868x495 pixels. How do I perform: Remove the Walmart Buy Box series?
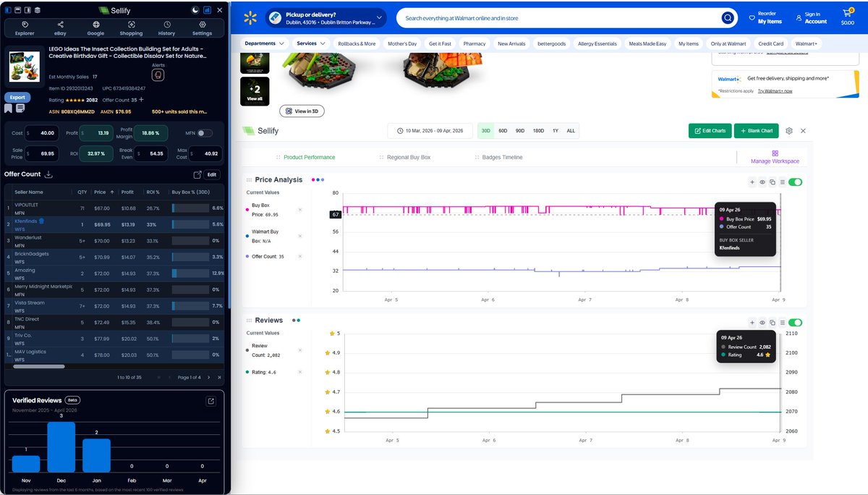point(300,236)
